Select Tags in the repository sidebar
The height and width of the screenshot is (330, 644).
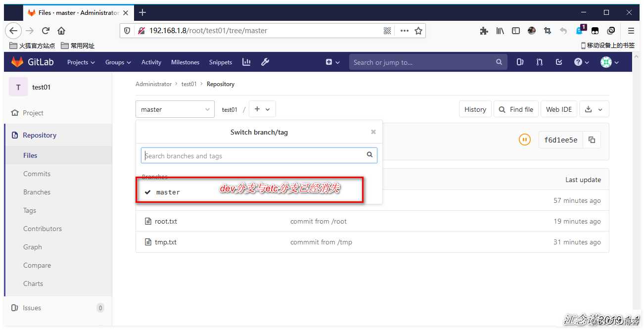[x=30, y=210]
